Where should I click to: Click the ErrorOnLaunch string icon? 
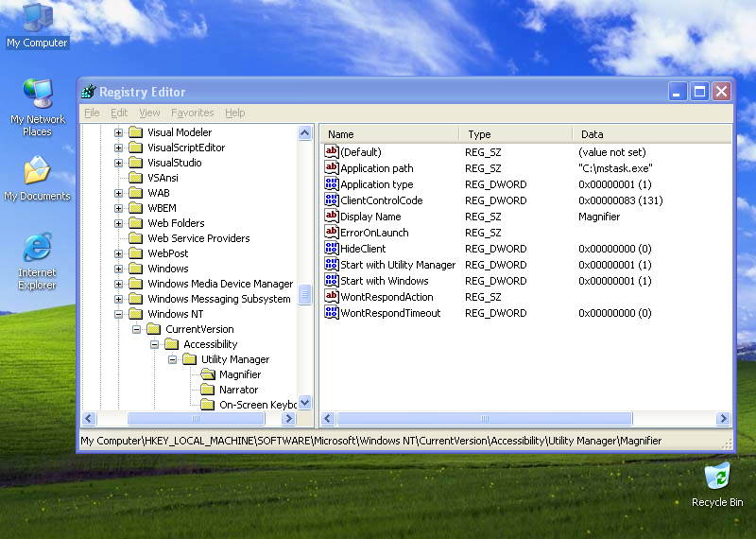point(332,232)
